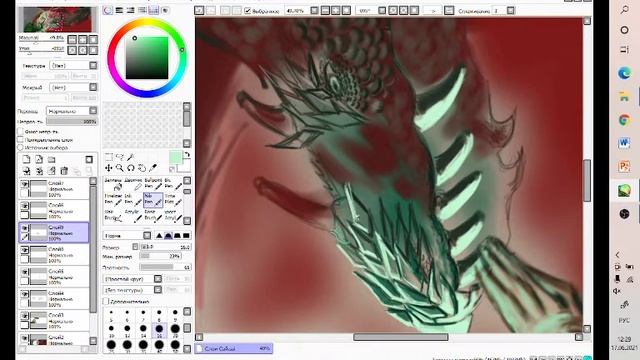640x360 pixels.
Task: Choose the Ink Pen brush
Action: coord(133,200)
